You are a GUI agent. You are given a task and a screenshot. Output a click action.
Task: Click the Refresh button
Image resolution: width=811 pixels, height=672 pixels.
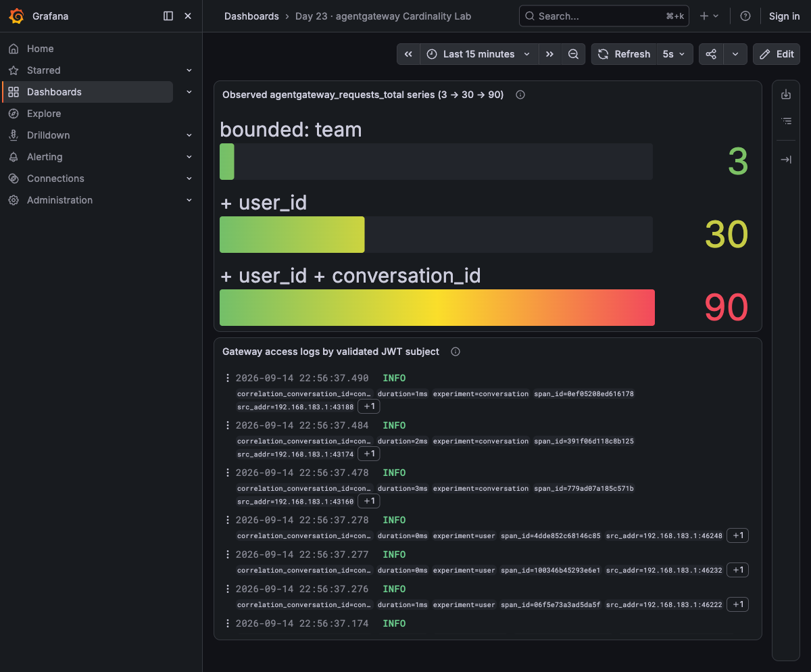(x=624, y=54)
